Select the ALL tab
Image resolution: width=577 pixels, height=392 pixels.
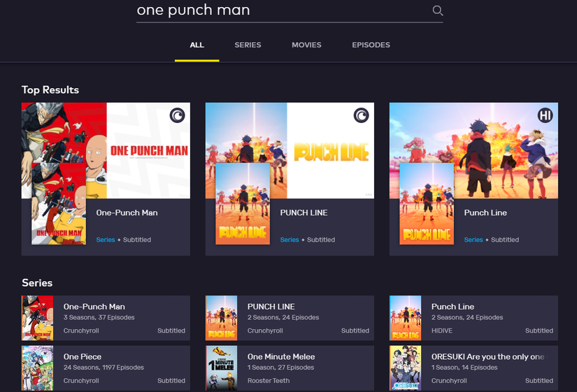tap(197, 45)
